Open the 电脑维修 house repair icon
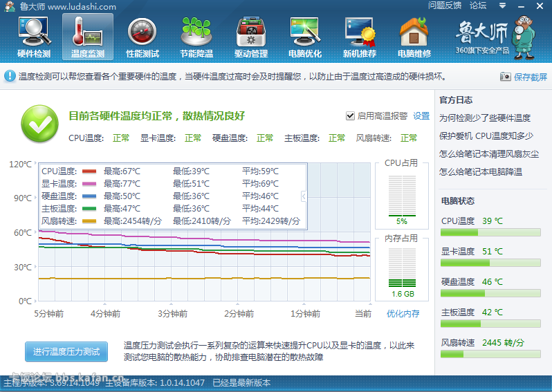552x392 pixels. 414,37
